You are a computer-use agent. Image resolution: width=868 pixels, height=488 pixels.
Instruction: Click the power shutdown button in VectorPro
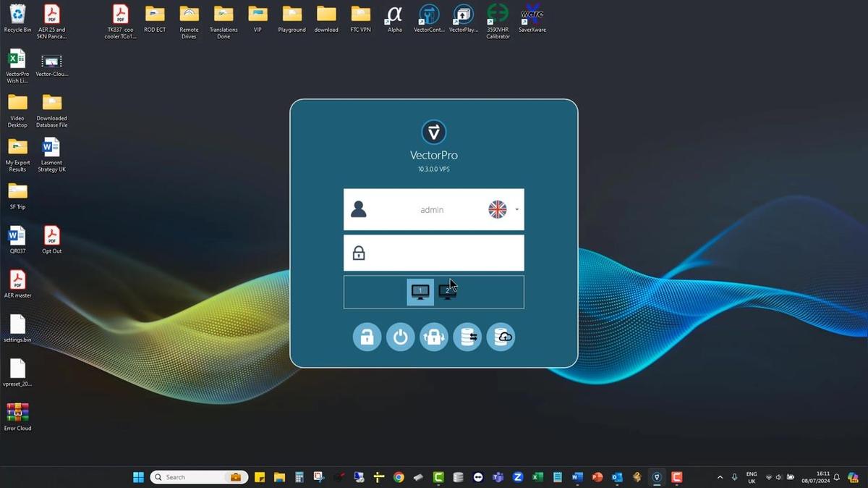coord(400,337)
